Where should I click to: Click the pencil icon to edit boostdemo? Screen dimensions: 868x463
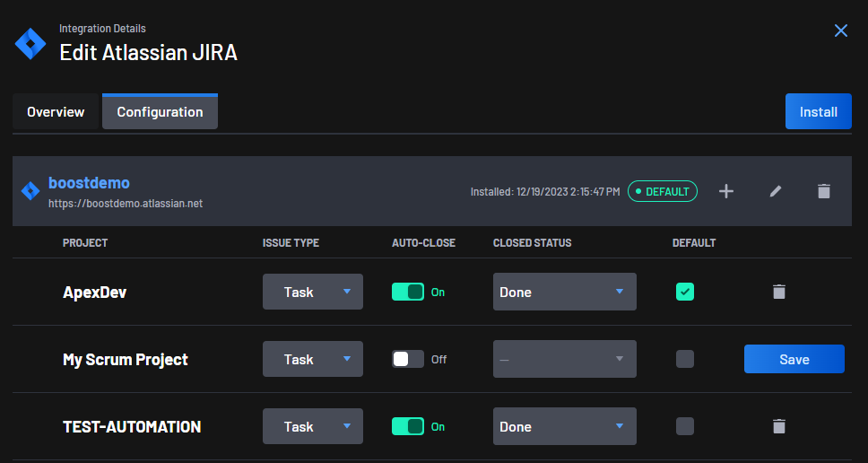point(776,191)
